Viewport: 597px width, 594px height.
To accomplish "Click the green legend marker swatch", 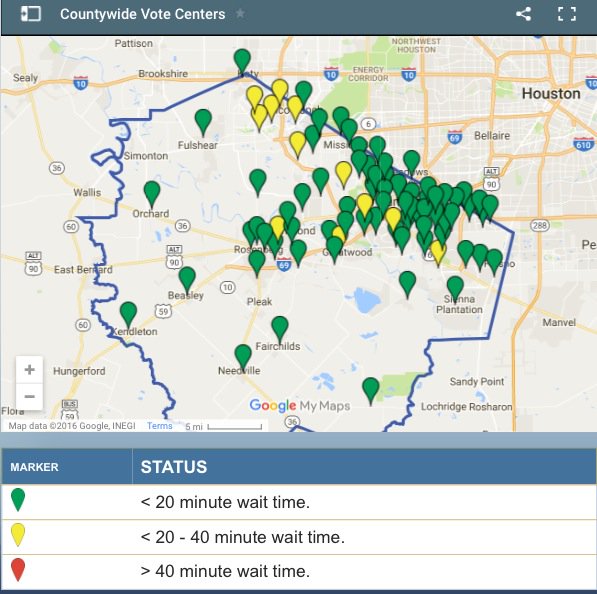I will coord(18,500).
